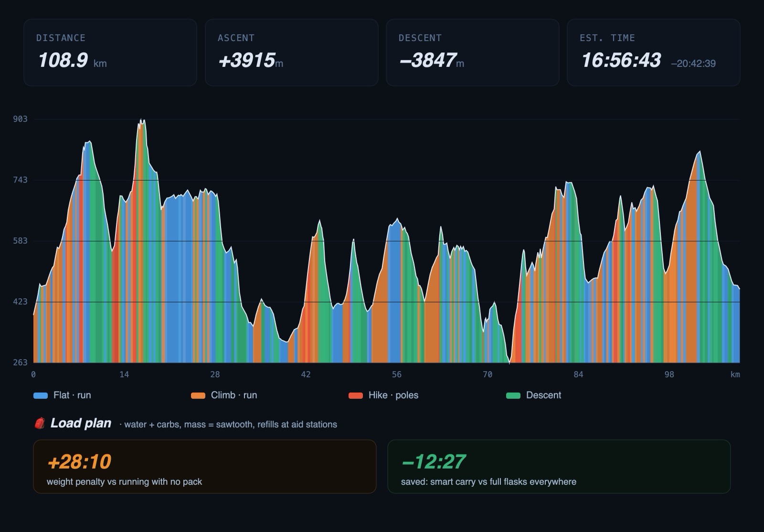Screen dimensions: 764x532
Task: Click the 42 km distance axis tick
Action: coord(306,375)
